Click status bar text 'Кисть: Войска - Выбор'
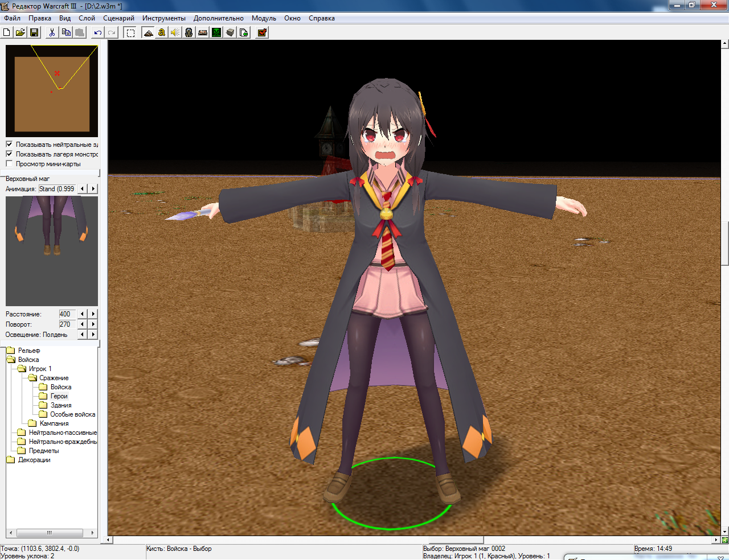This screenshot has height=560, width=729. [179, 549]
